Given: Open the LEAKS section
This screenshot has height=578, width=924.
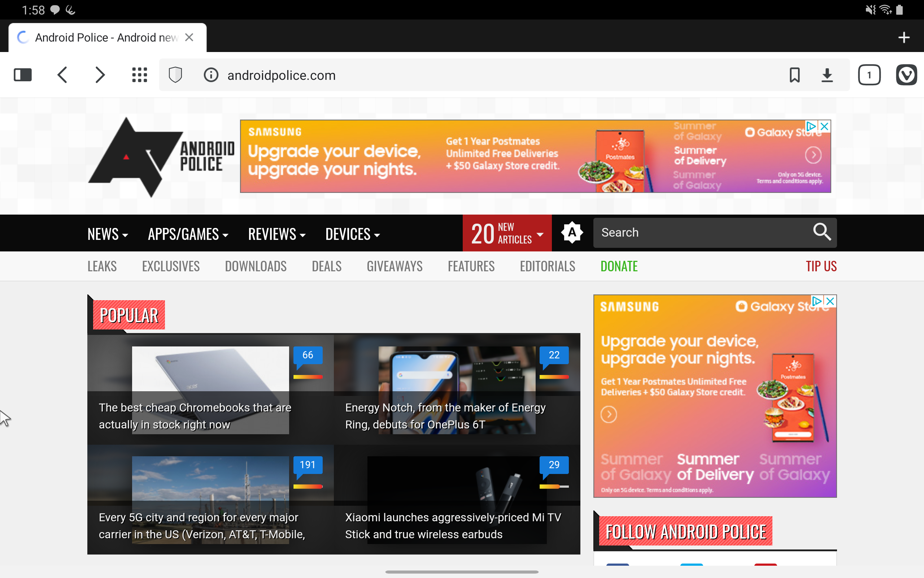Looking at the screenshot, I should click(x=102, y=266).
